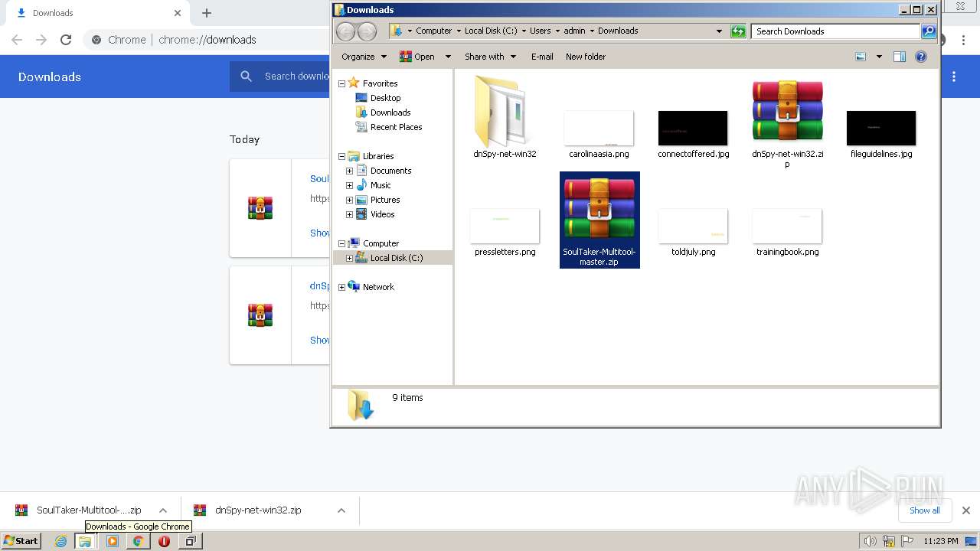Click admin in the address breadcrumb
The height and width of the screenshot is (551, 980).
pyautogui.click(x=575, y=31)
